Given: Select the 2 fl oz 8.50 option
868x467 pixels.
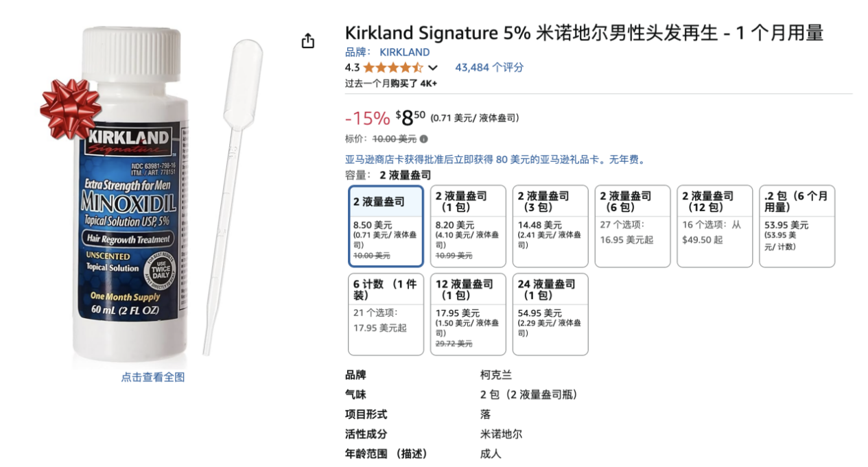Looking at the screenshot, I should point(386,226).
